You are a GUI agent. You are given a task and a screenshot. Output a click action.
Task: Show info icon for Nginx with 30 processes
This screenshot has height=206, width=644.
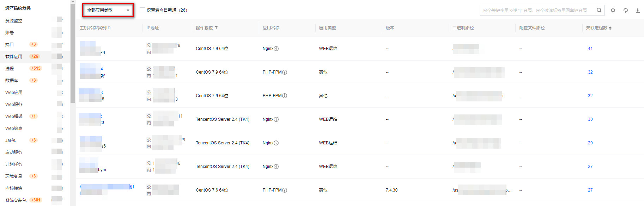(276, 119)
